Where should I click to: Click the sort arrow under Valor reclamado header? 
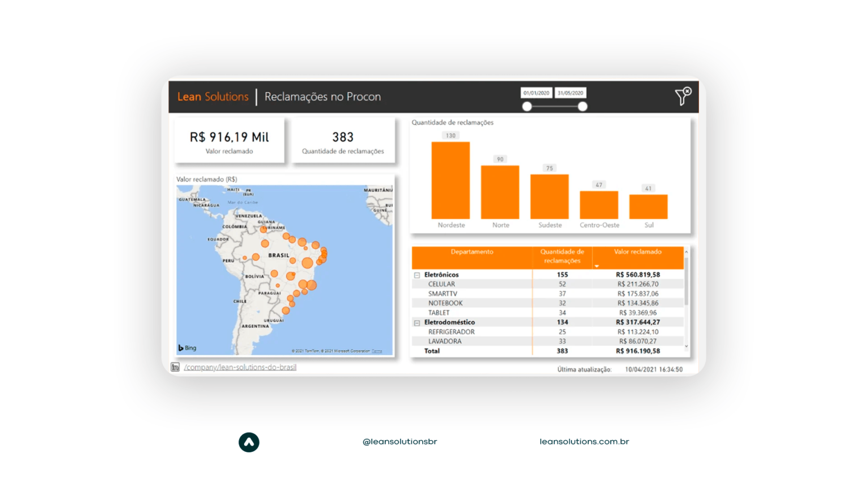click(597, 266)
